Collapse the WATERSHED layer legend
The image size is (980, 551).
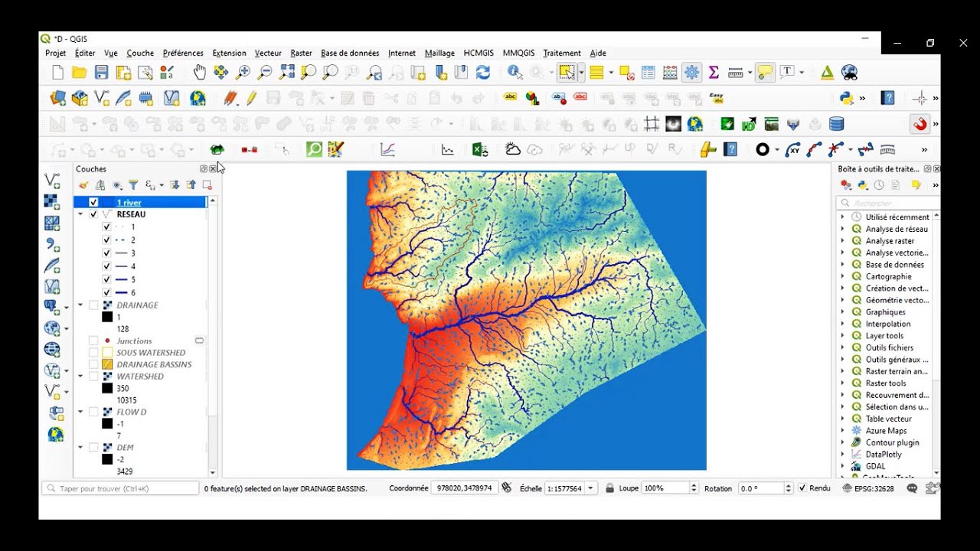pyautogui.click(x=80, y=377)
